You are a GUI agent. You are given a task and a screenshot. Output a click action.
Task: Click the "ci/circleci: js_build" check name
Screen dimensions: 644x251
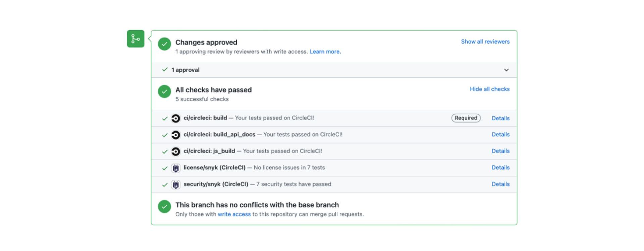(209, 151)
